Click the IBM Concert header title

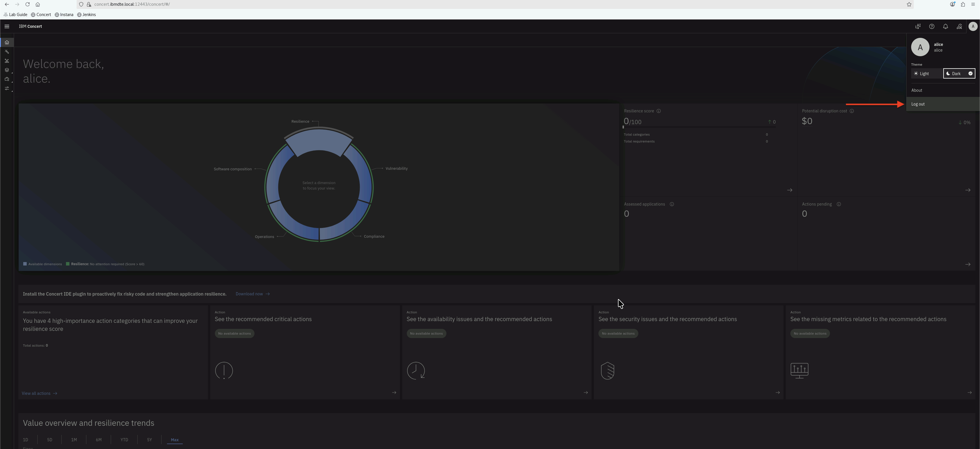point(30,26)
